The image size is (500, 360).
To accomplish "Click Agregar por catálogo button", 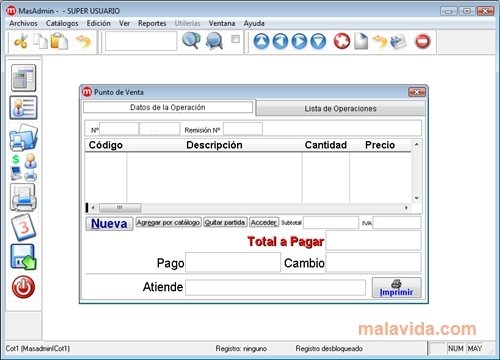I will [x=168, y=222].
